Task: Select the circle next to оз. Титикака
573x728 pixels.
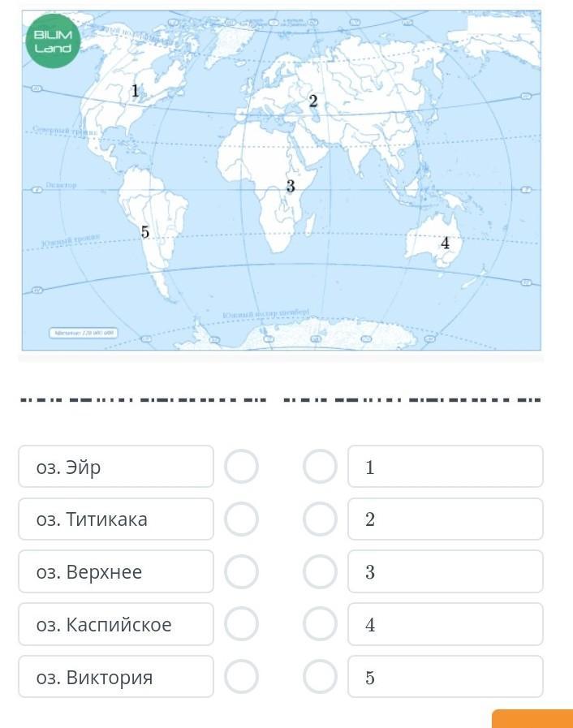Action: coord(242,519)
